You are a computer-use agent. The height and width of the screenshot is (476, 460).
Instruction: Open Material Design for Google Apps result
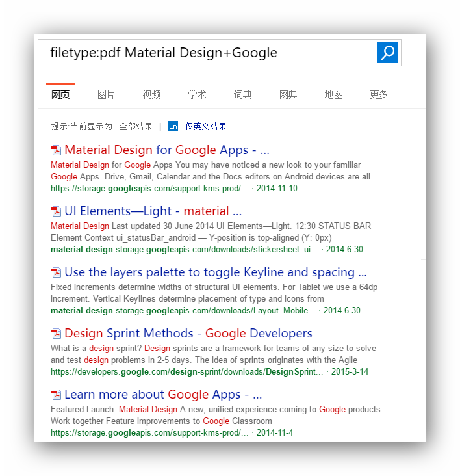coord(167,150)
